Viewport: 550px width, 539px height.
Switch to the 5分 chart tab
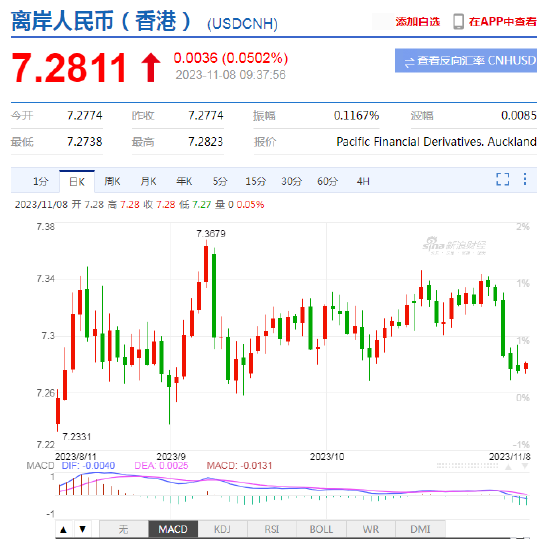coord(220,181)
